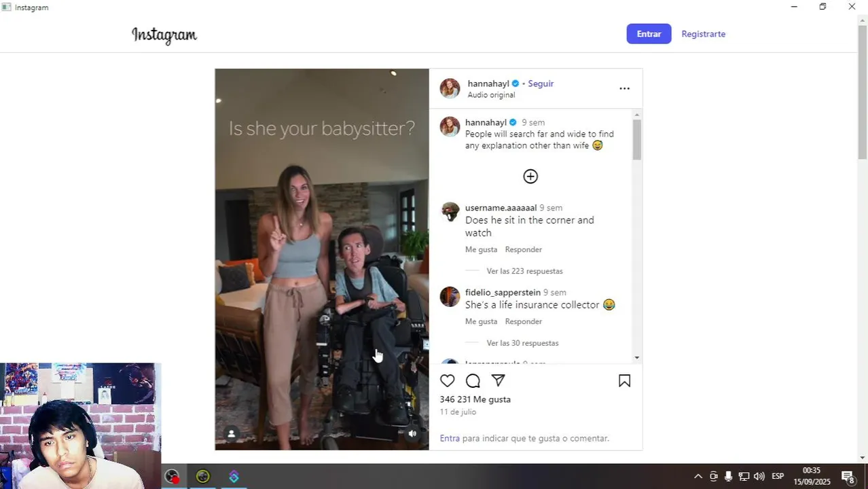This screenshot has height=489, width=868.
Task: Toggle microphone in the system tray
Action: [x=728, y=476]
